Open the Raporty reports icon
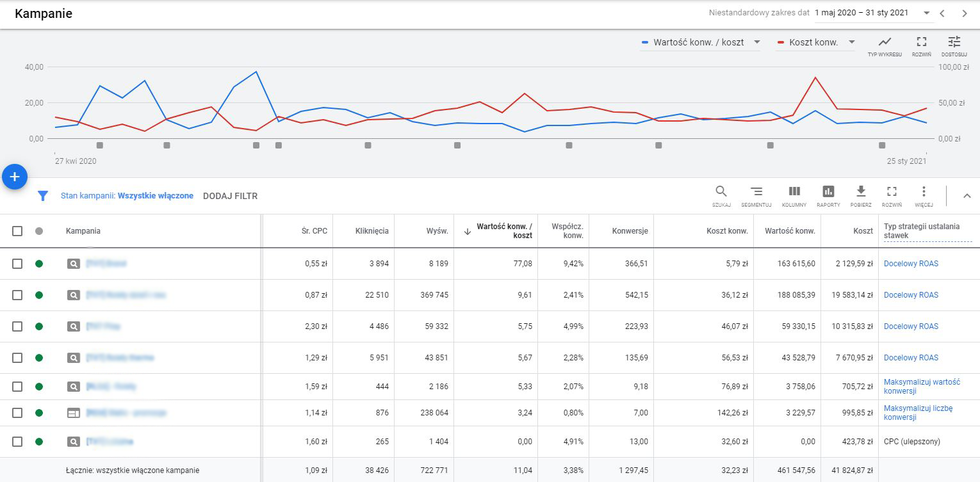The image size is (980, 482). tap(828, 192)
